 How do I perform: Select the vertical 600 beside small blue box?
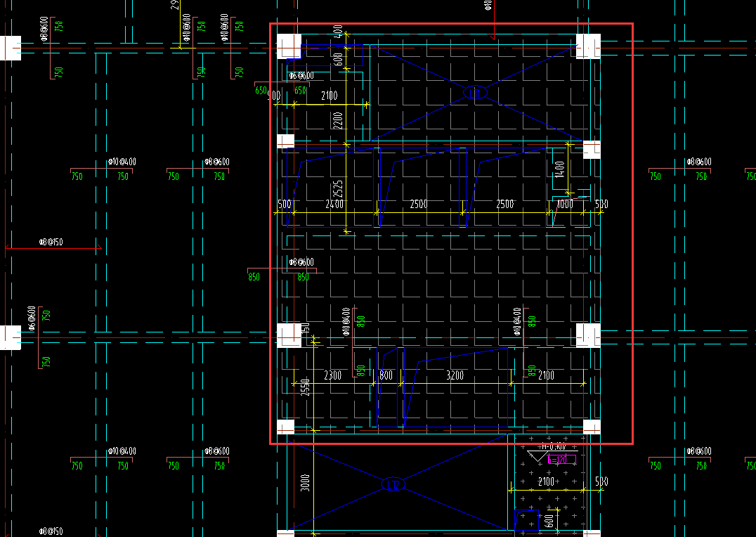[549, 521]
